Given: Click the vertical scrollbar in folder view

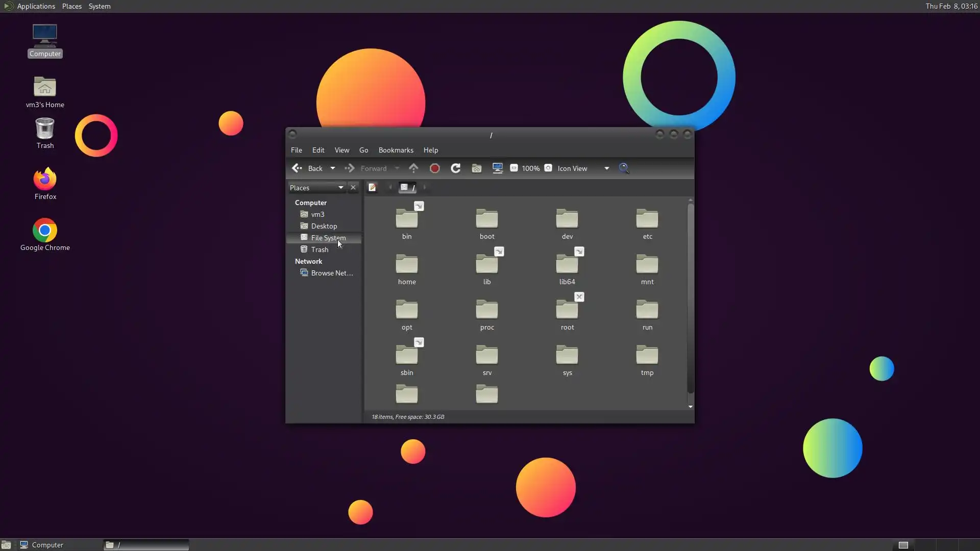Looking at the screenshot, I should point(690,298).
